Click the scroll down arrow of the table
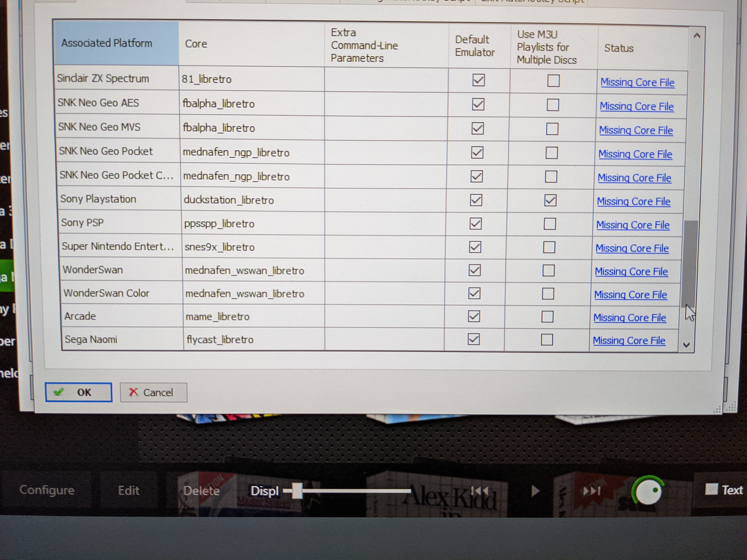This screenshot has height=560, width=747. tap(686, 345)
